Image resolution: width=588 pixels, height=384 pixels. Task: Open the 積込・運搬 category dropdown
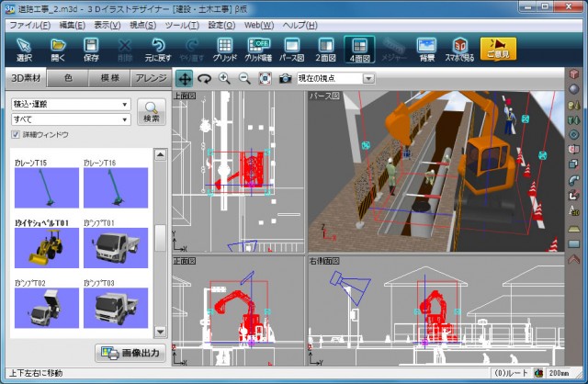[70, 104]
